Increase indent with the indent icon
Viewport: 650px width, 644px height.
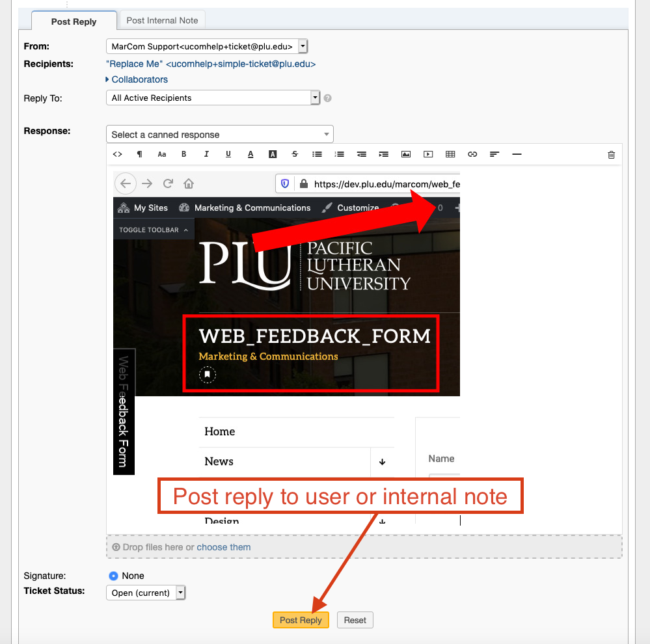(383, 154)
